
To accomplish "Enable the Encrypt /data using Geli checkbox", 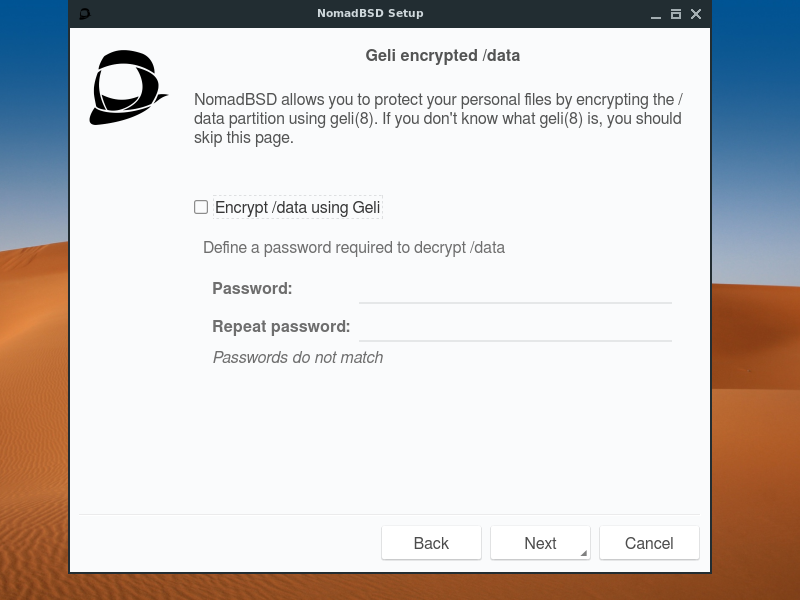I will click(x=201, y=207).
